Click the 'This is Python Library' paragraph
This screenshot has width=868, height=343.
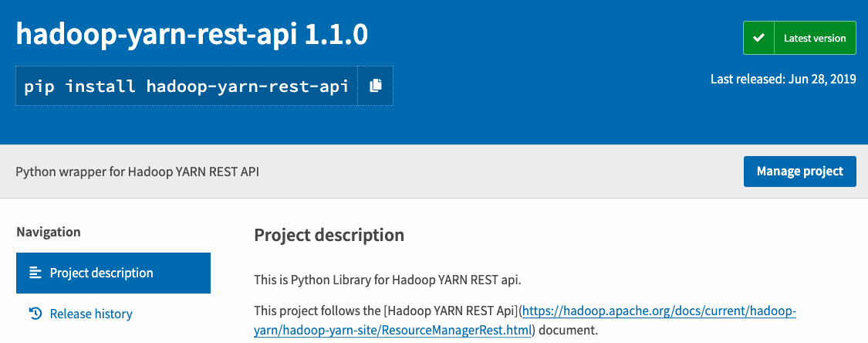[387, 280]
